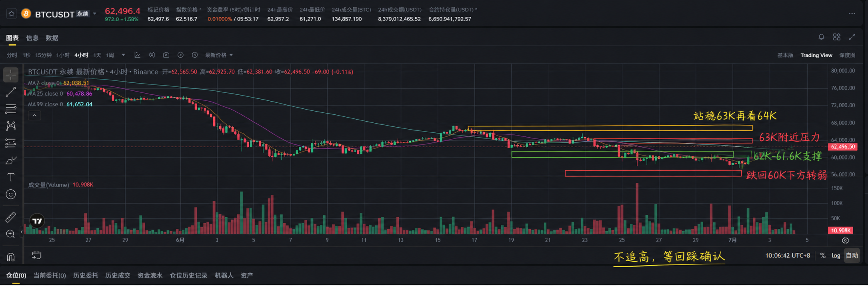Take a chart snapshot with camera icon
The height and width of the screenshot is (290, 868).
166,55
